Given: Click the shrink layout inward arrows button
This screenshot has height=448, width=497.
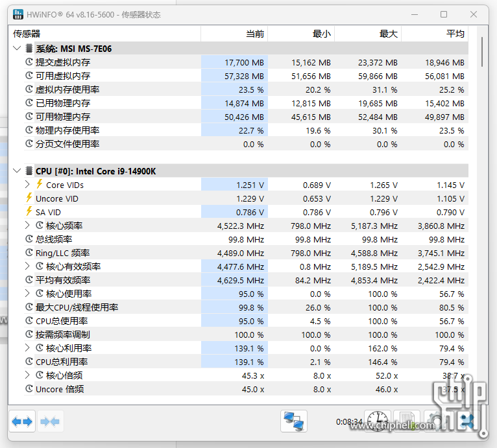Looking at the screenshot, I should (x=51, y=421).
